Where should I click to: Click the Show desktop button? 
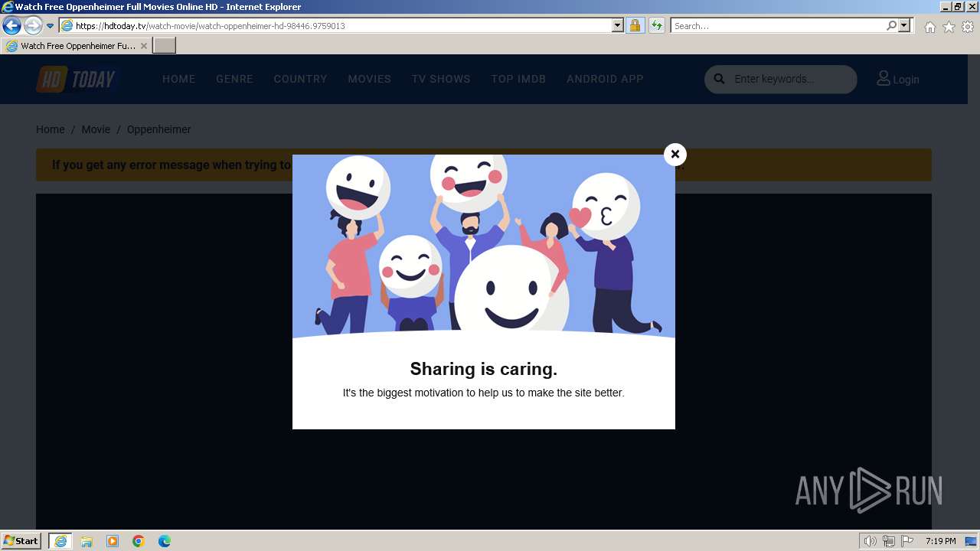tap(972, 541)
